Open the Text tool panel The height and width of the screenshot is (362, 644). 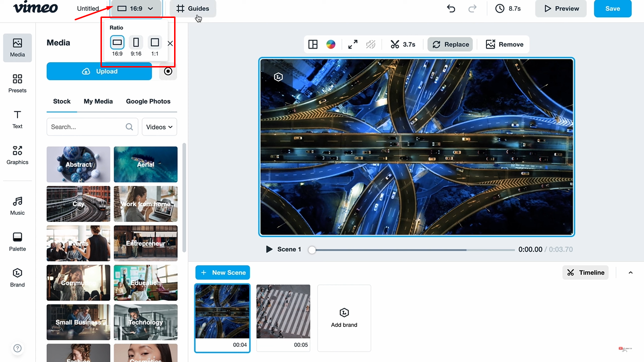pyautogui.click(x=17, y=119)
